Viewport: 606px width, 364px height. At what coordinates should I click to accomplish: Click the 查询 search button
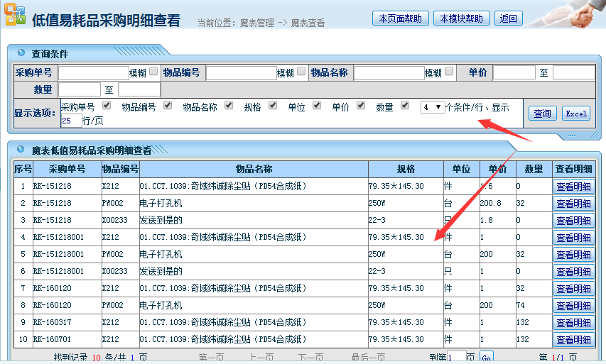(x=542, y=114)
